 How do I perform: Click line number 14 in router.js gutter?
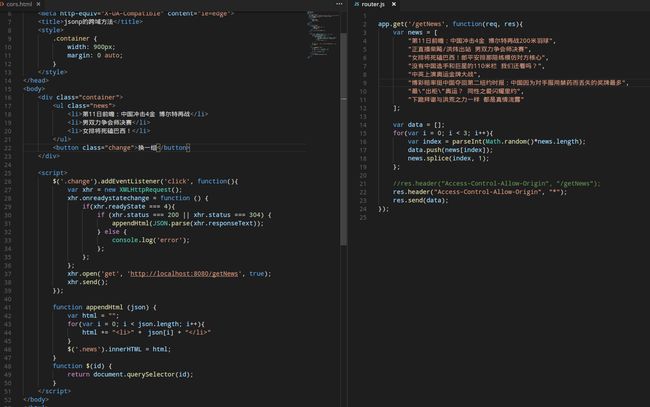click(363, 124)
